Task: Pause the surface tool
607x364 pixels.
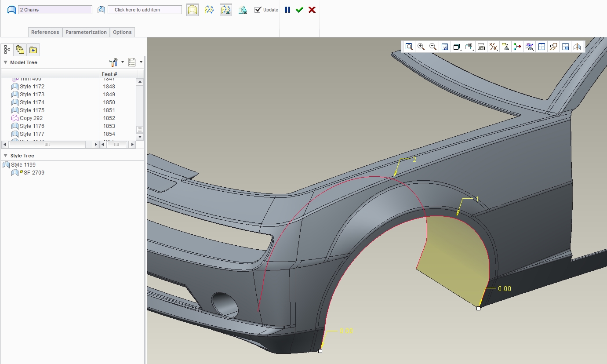Action: point(287,10)
